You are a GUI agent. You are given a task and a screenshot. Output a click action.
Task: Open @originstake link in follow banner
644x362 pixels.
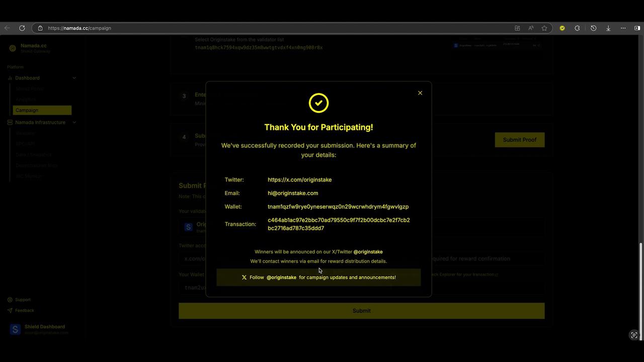pos(281,278)
